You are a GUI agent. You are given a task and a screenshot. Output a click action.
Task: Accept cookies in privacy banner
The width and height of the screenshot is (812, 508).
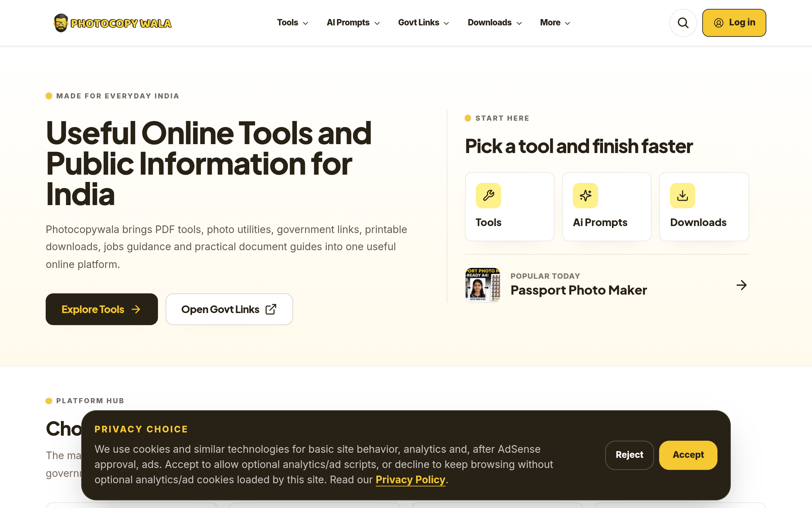point(688,455)
